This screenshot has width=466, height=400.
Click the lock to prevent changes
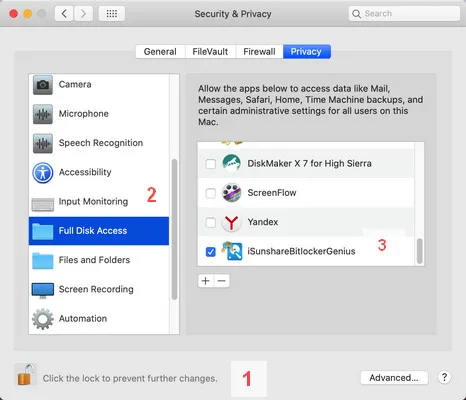[x=26, y=375]
